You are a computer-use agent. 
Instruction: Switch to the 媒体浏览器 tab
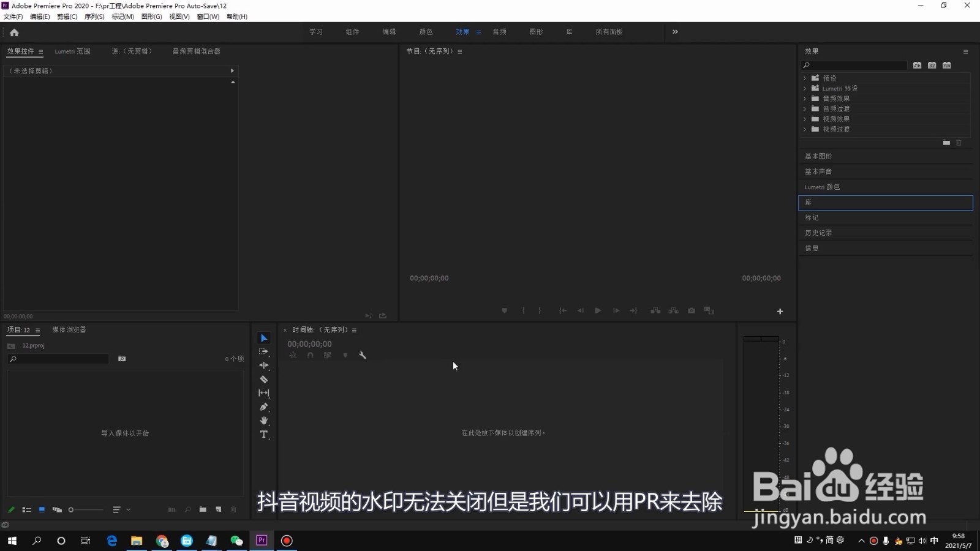(69, 330)
